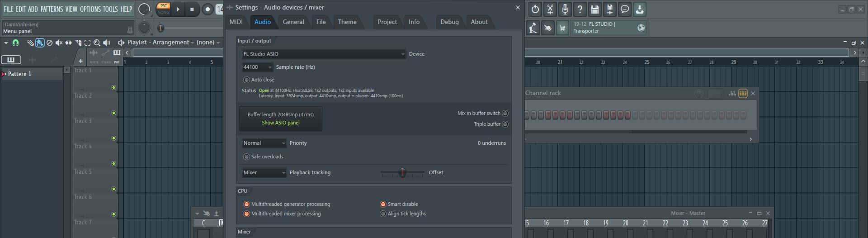The height and width of the screenshot is (238, 868).
Task: Toggle the green magnet snap icon
Action: 15,43
